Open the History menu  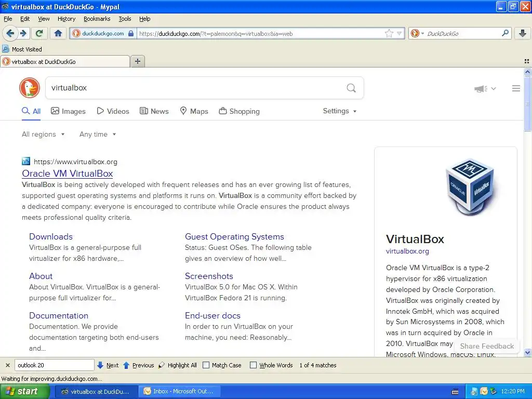[x=66, y=19]
